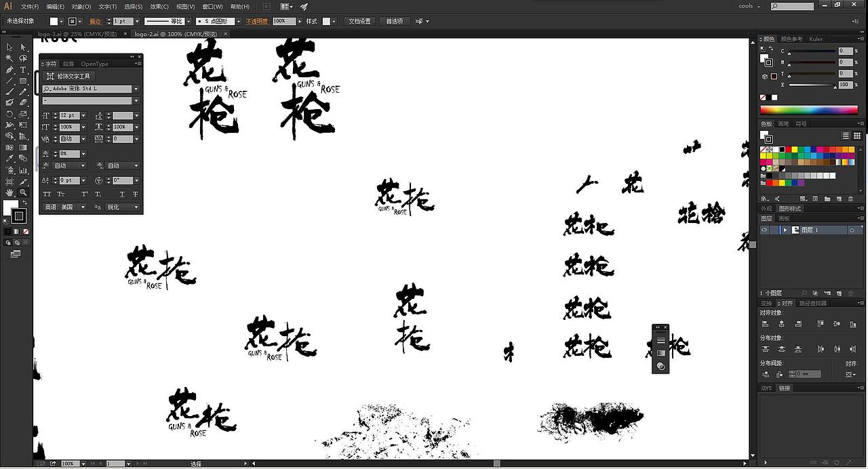
Task: Select the Direct Selection tool
Action: point(22,47)
